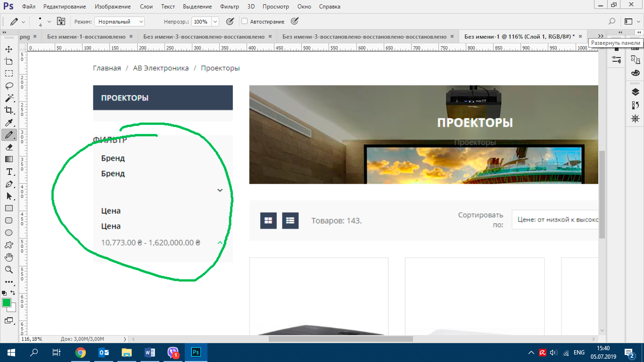Open the Режим blend mode dropdown
644x362 pixels.
click(119, 22)
